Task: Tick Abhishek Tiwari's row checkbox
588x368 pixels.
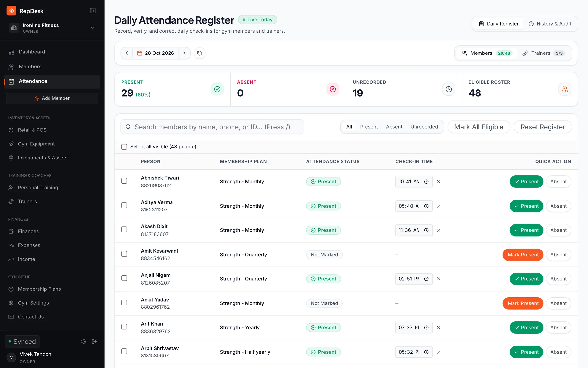Action: [x=124, y=181]
